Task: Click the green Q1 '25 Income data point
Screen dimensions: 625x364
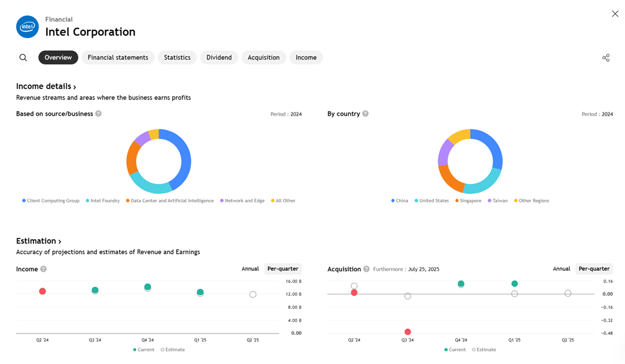Action: click(x=200, y=293)
